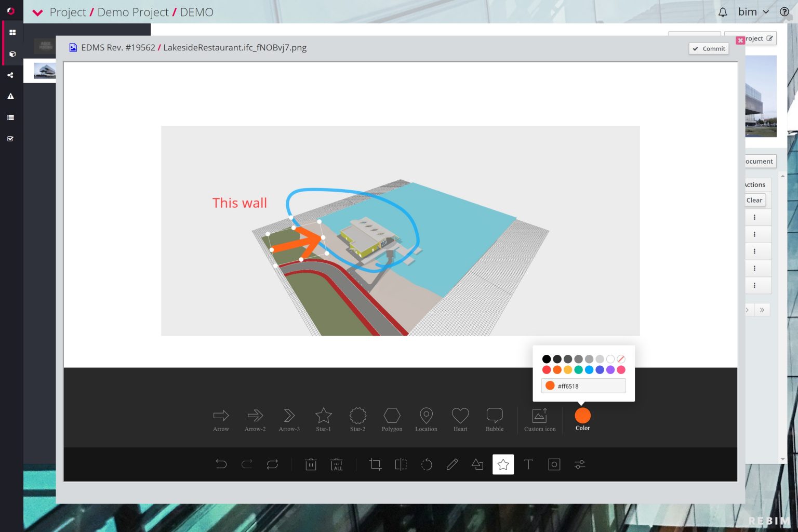798x532 pixels.
Task: Open the DEMO breadcrumb item
Action: (x=196, y=12)
